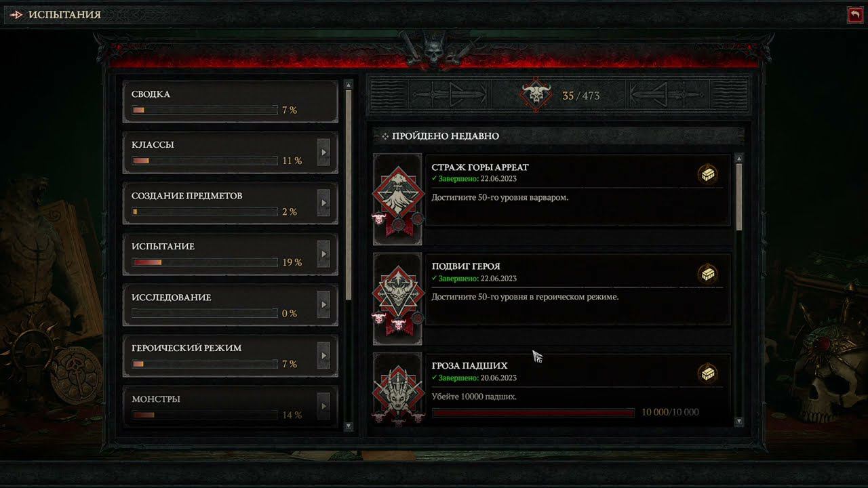Viewport: 868px width, 488px height.
Task: Click the Испытания header arrow icon
Action: (x=16, y=15)
